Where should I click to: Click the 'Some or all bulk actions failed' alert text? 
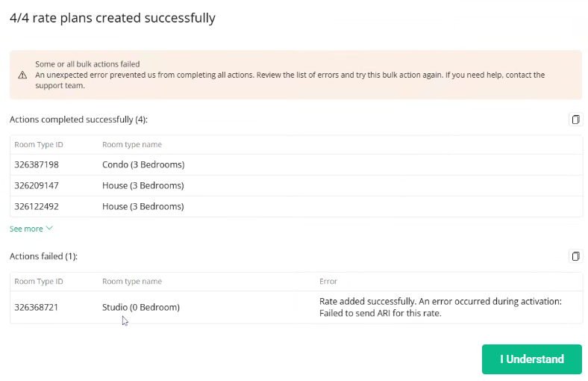pos(87,64)
